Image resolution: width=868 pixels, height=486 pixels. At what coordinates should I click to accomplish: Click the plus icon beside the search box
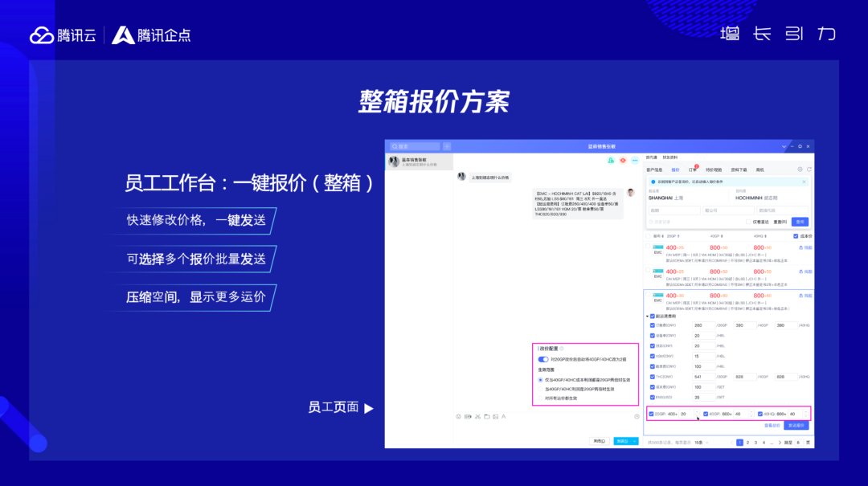[x=447, y=147]
